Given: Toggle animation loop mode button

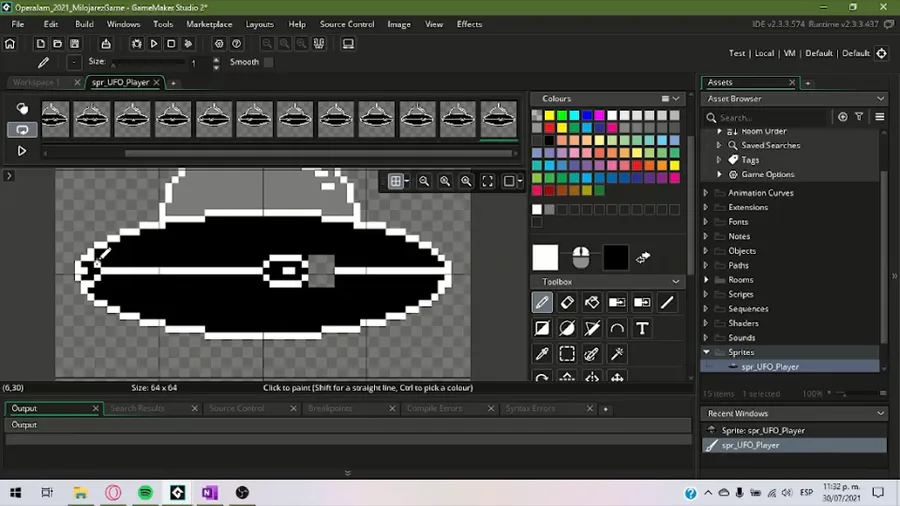Looking at the screenshot, I should click(x=22, y=130).
